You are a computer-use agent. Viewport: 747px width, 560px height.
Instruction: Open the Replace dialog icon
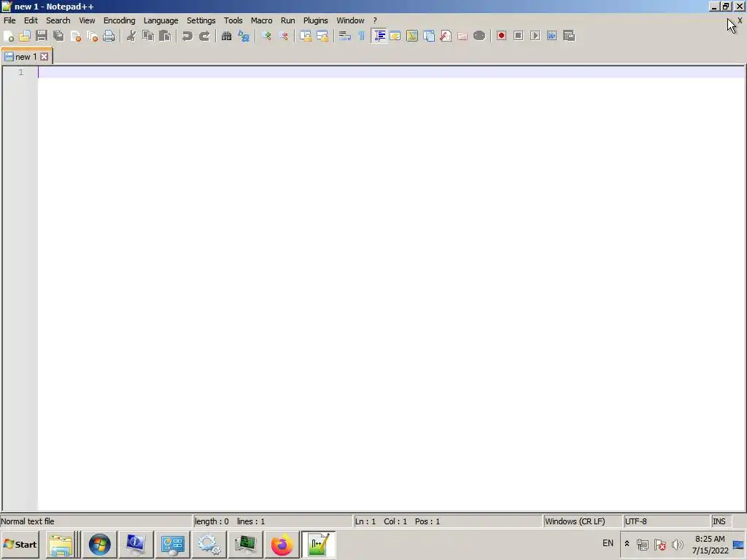244,36
